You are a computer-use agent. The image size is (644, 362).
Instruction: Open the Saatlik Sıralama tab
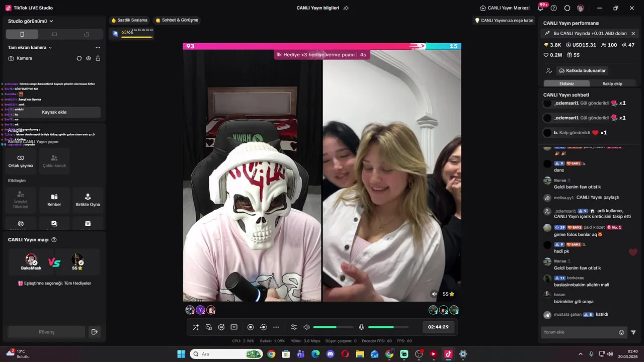click(129, 20)
